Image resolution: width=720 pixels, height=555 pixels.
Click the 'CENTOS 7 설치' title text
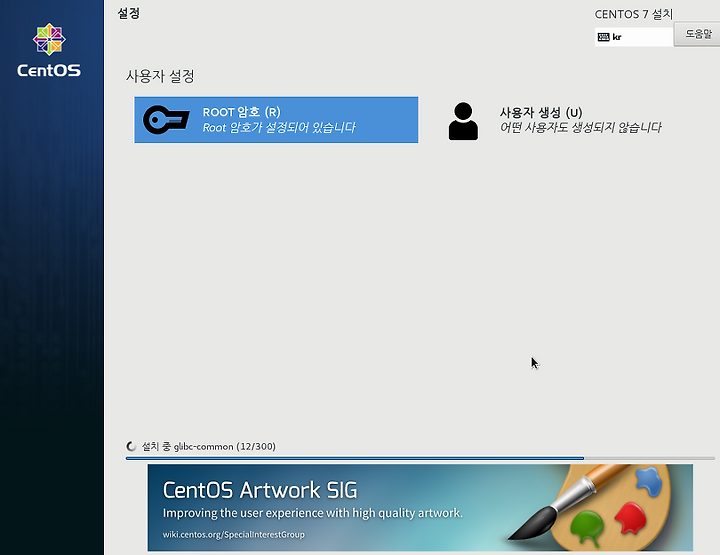[x=634, y=14]
